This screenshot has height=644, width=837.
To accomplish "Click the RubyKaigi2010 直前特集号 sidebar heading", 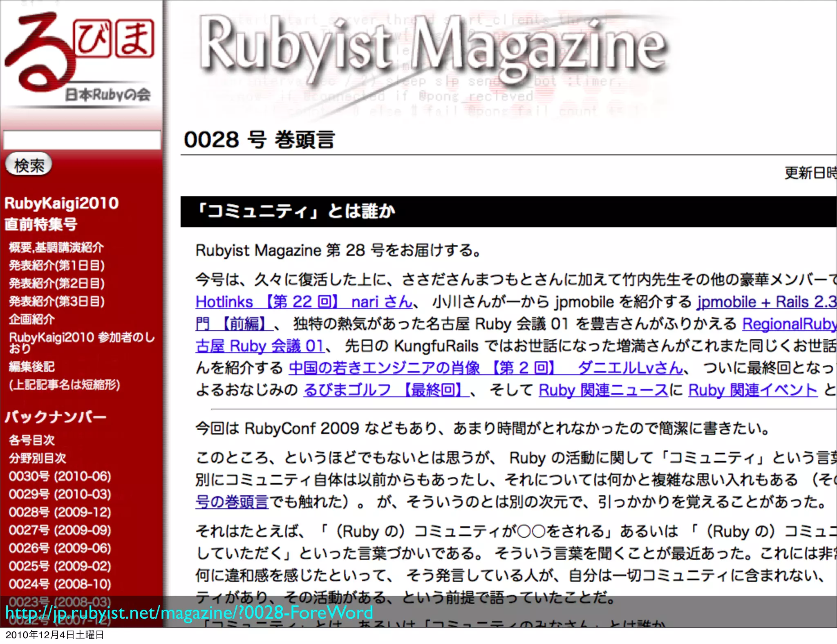I will 61,213.
